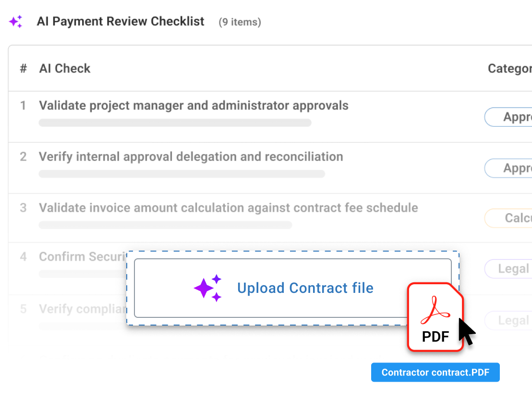532x411 pixels.
Task: Open the Category column header
Action: coord(509,68)
